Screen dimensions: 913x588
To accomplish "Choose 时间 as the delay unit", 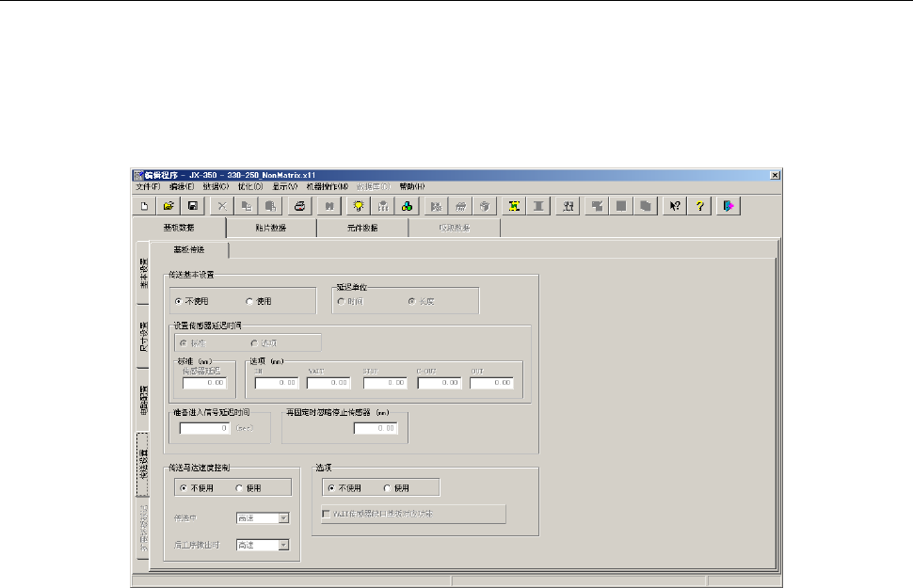I will click(350, 302).
